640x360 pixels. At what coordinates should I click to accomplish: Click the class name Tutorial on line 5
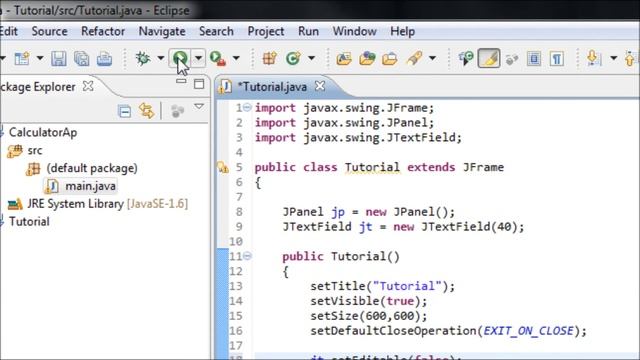tap(372, 167)
